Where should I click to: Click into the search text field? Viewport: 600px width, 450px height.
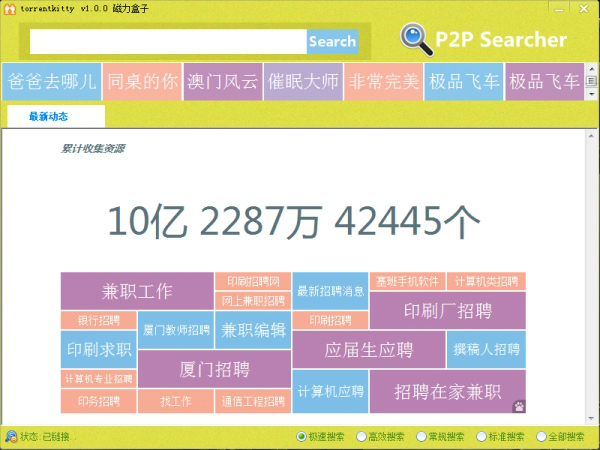[x=167, y=41]
